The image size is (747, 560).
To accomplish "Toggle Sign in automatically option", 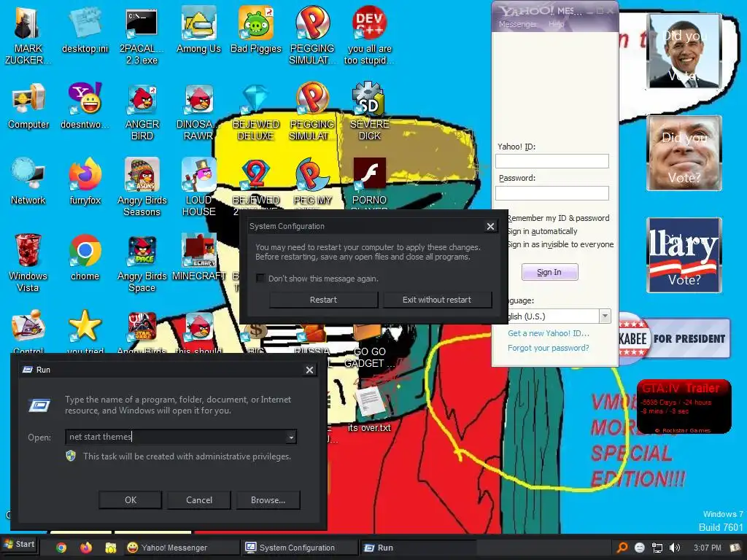I will [x=542, y=231].
